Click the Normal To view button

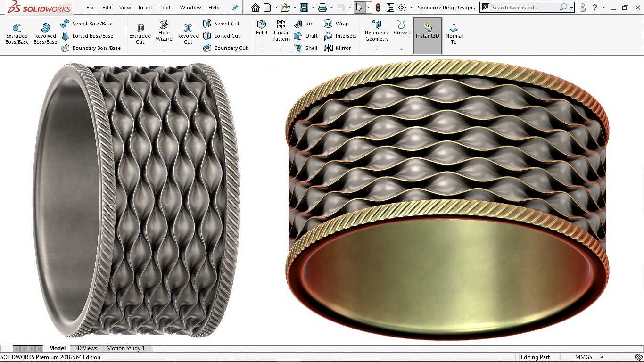(x=454, y=34)
